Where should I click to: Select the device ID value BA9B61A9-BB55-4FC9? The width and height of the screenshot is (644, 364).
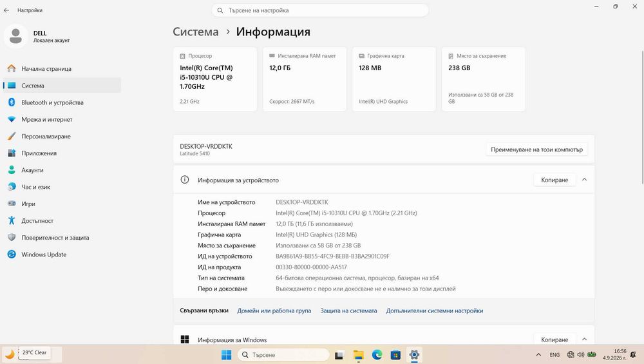coord(333,256)
